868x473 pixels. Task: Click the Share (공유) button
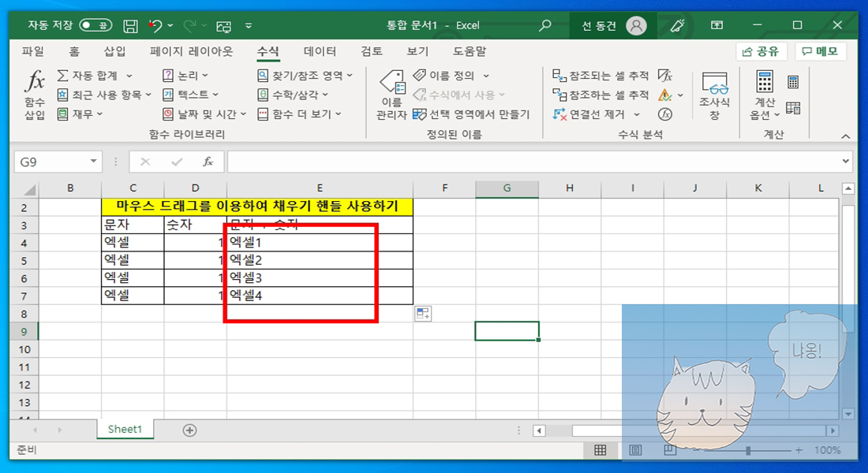click(x=761, y=51)
